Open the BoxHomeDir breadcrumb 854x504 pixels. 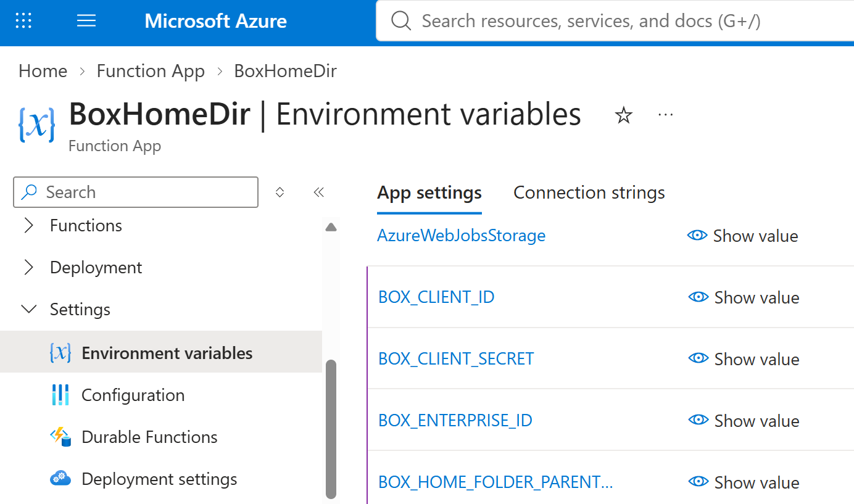[x=285, y=71]
